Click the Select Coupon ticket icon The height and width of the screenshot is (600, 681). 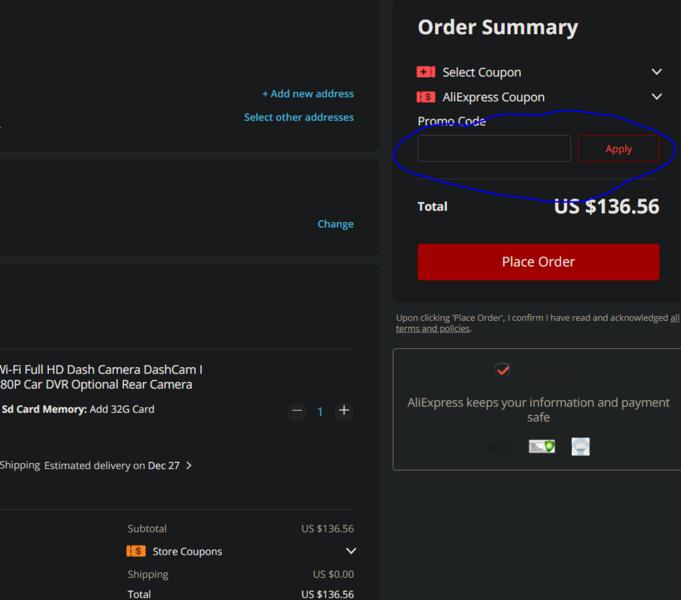(426, 72)
